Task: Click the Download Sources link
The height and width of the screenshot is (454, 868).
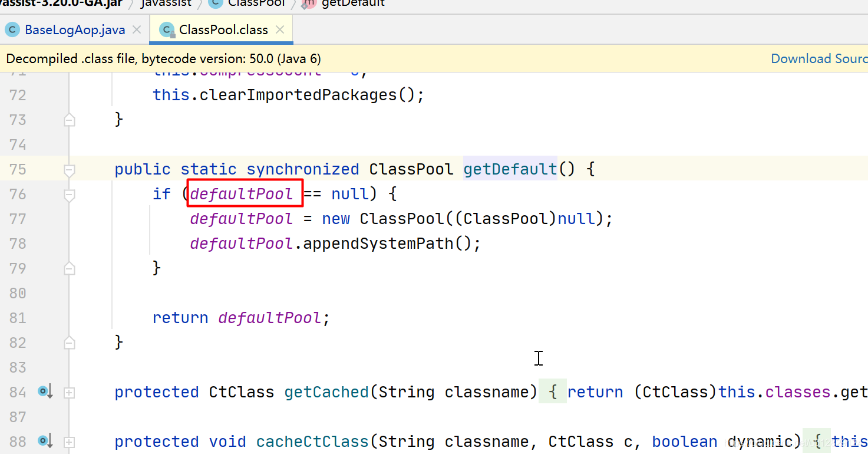Action: click(x=819, y=58)
